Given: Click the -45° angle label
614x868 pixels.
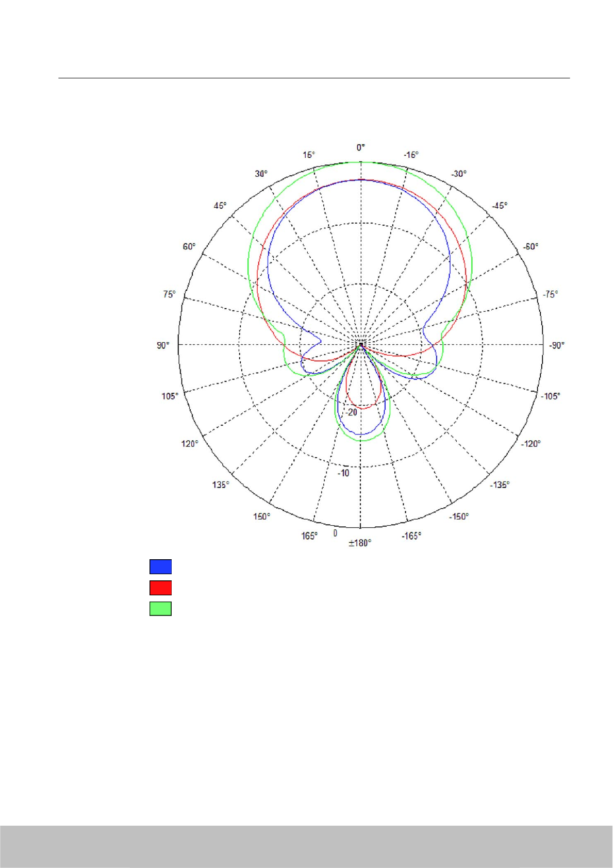Looking at the screenshot, I should [500, 205].
